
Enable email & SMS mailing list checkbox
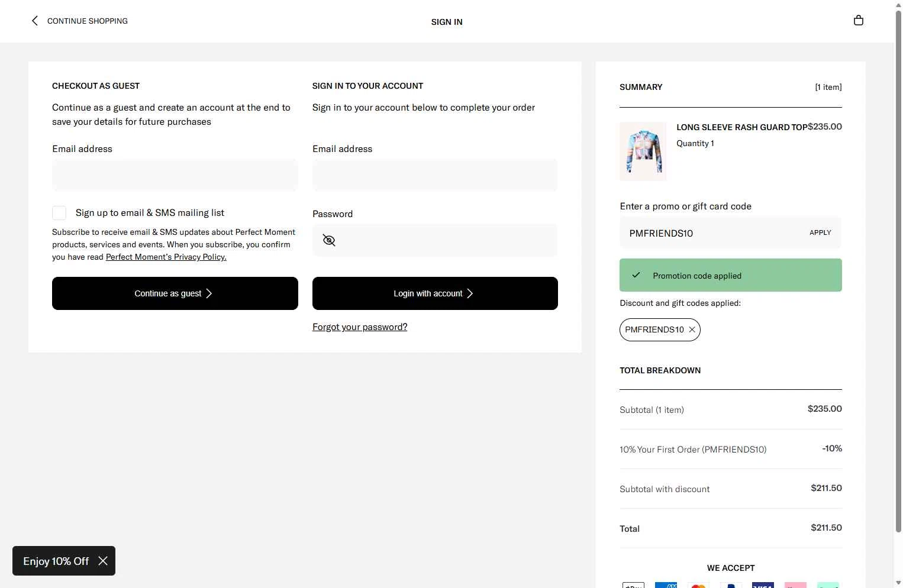[59, 213]
